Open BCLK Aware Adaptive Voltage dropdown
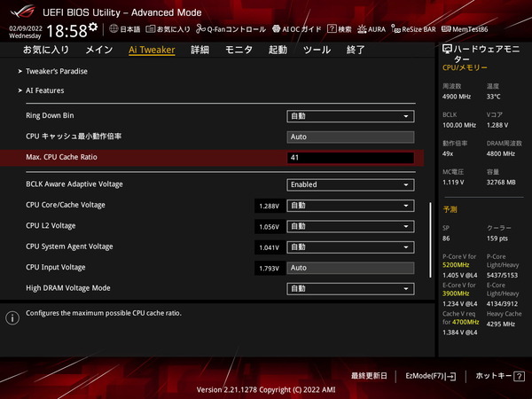The image size is (532, 399). click(350, 184)
